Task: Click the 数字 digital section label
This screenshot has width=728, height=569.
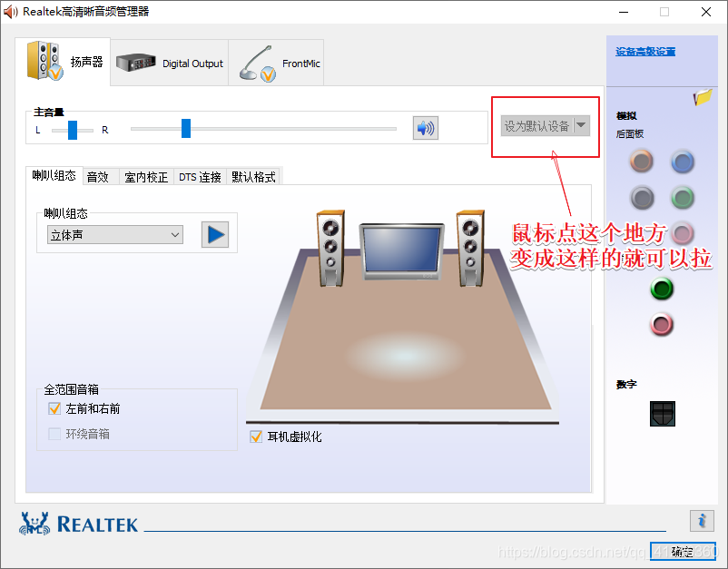Action: click(x=626, y=384)
